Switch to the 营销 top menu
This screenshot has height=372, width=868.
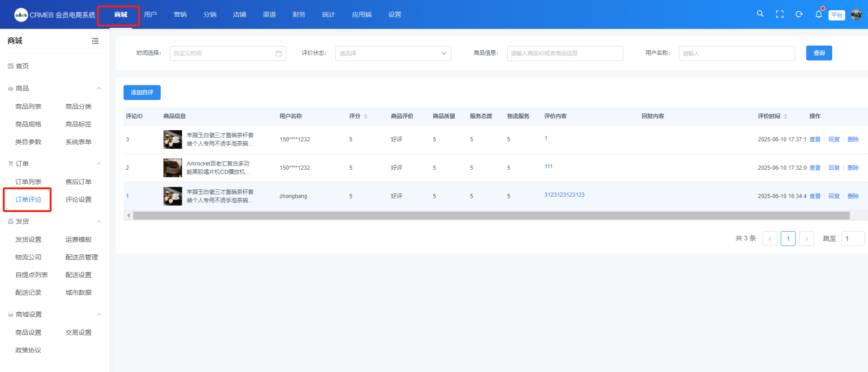click(x=180, y=14)
